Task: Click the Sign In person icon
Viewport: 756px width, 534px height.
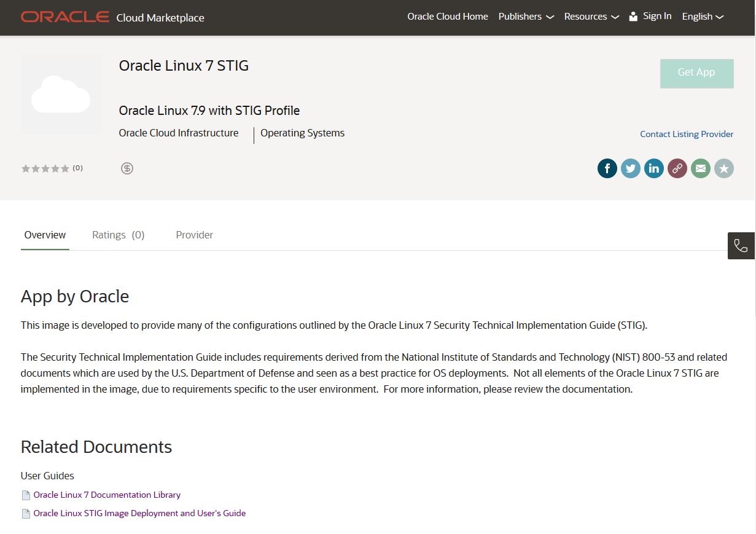Action: click(633, 16)
